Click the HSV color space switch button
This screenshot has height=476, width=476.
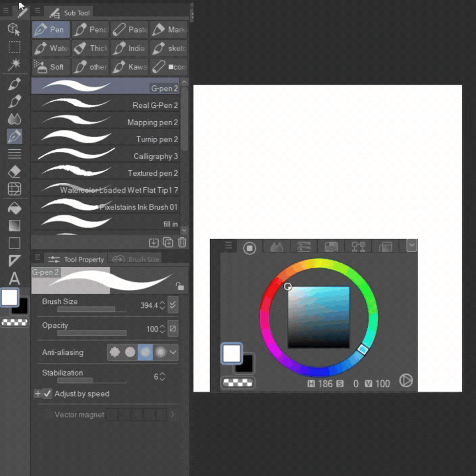[x=406, y=380]
